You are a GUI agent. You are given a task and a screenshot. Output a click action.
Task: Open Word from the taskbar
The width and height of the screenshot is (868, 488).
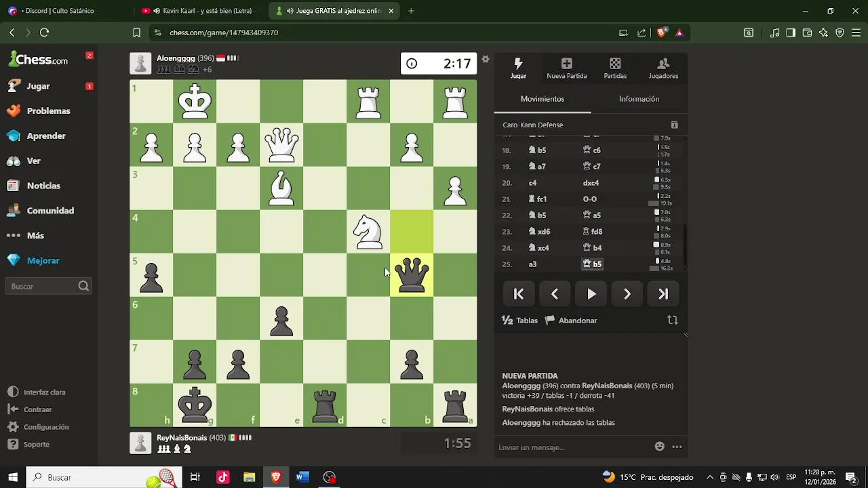tap(302, 477)
